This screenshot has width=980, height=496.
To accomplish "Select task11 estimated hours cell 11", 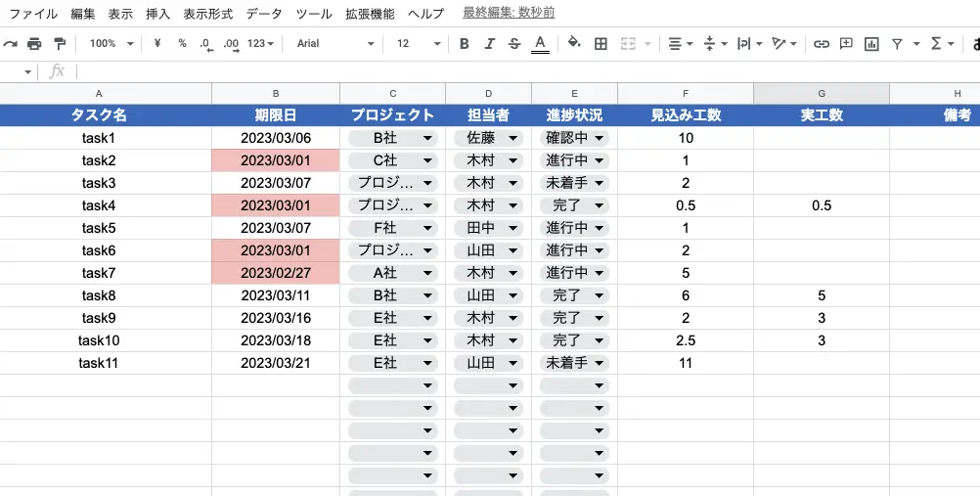I will (686, 363).
